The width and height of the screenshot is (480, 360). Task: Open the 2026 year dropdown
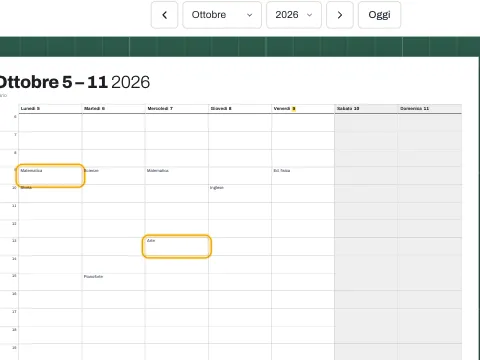tap(294, 15)
